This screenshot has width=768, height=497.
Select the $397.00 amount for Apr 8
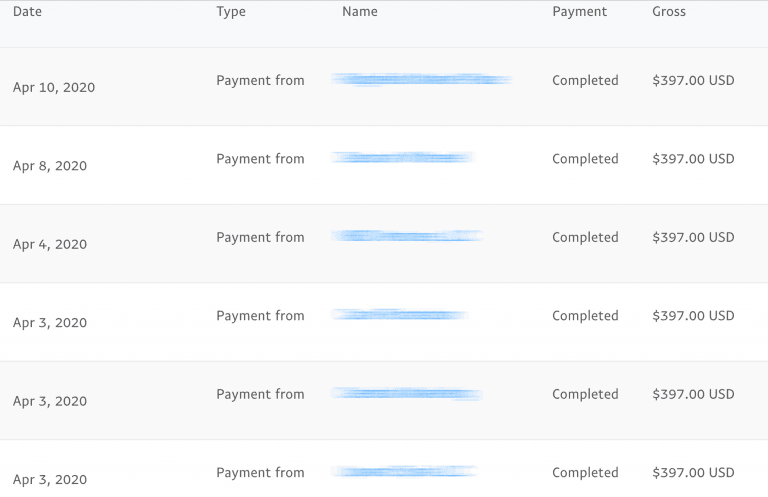693,159
